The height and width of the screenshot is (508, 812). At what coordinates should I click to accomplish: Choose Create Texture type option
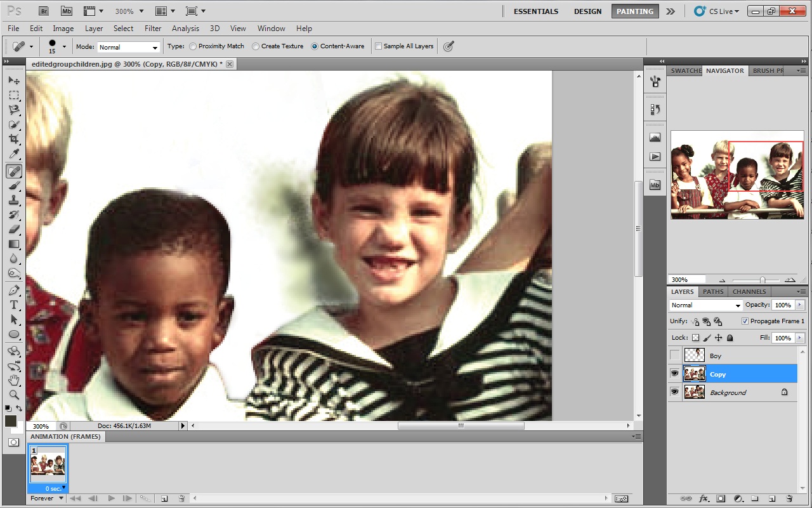tap(278, 46)
